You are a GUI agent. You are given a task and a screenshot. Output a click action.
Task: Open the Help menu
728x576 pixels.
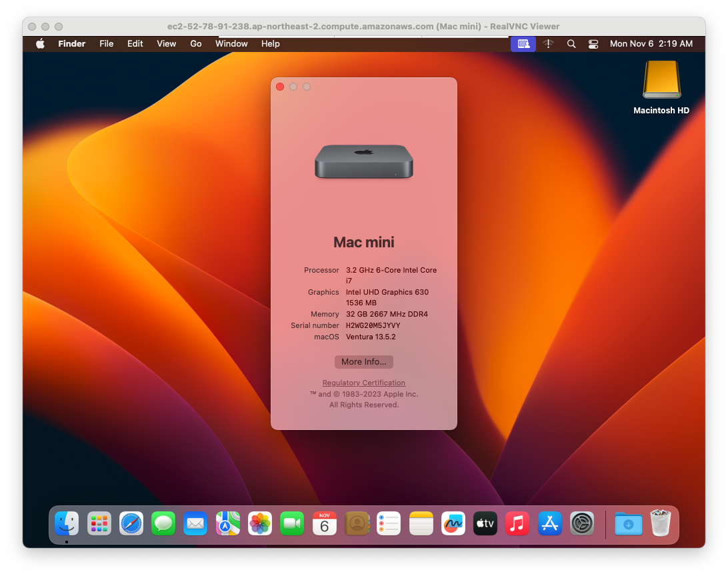[x=270, y=43]
